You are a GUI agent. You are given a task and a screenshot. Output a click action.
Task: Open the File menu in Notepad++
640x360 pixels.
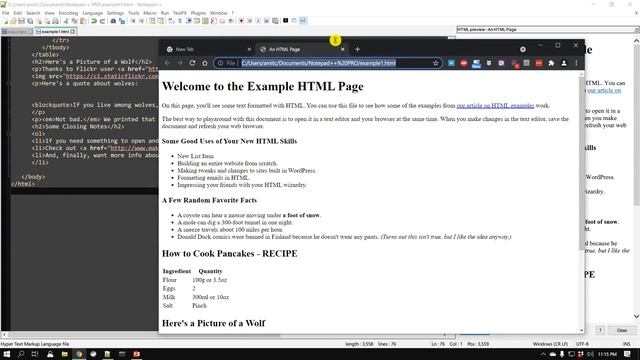(x=6, y=13)
